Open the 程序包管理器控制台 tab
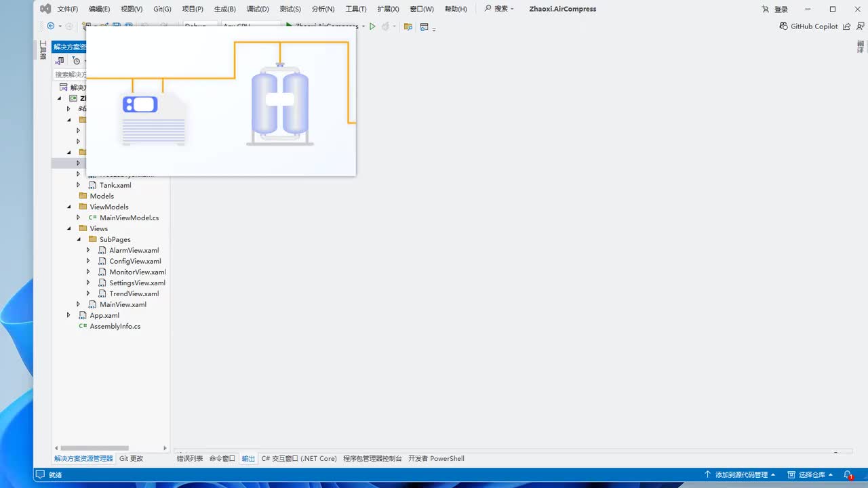The width and height of the screenshot is (868, 488). [x=372, y=459]
